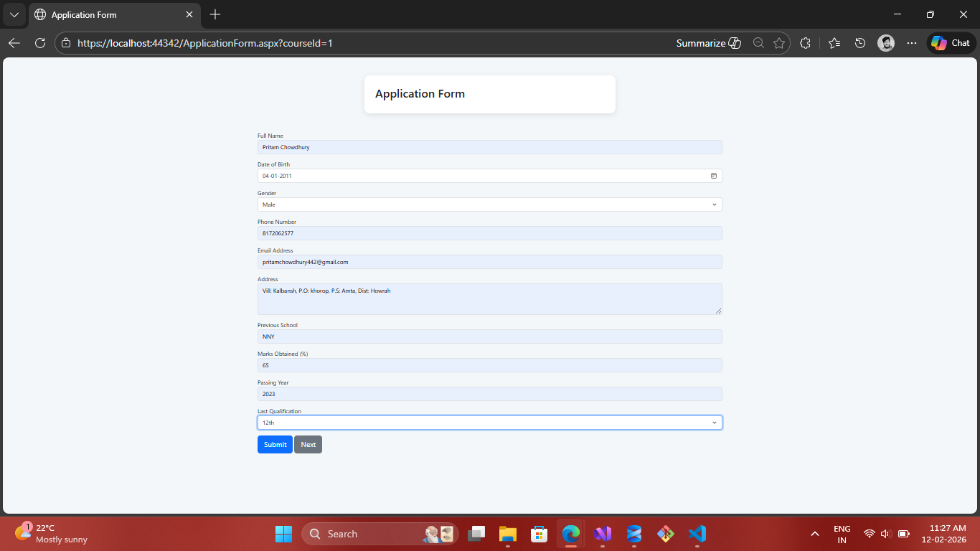Open a new browser tab

(x=215, y=14)
